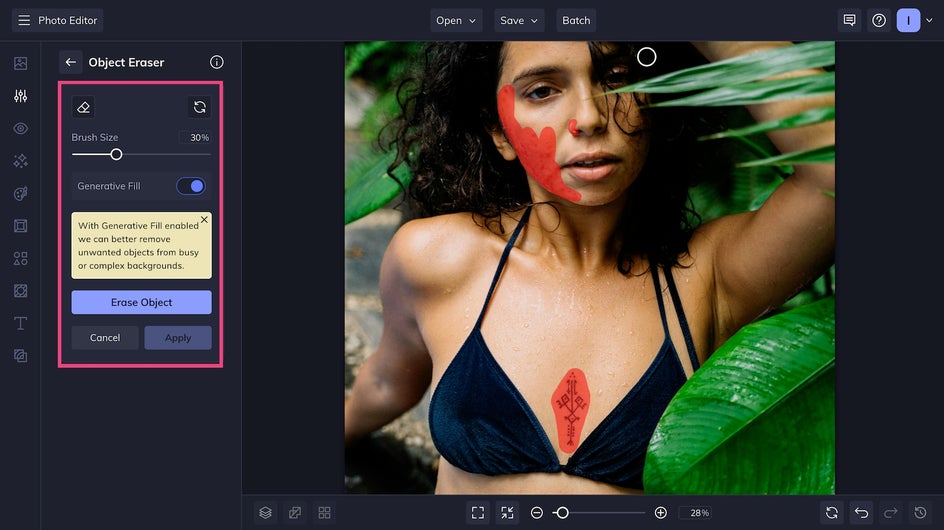The width and height of the screenshot is (944, 530).
Task: Click the Erase Object button
Action: [141, 302]
